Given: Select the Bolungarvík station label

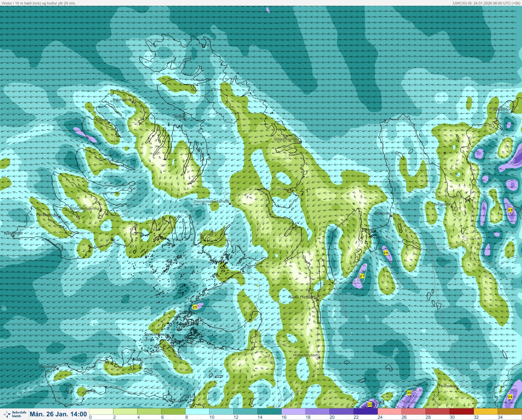Looking at the screenshot, I should pos(122,99).
